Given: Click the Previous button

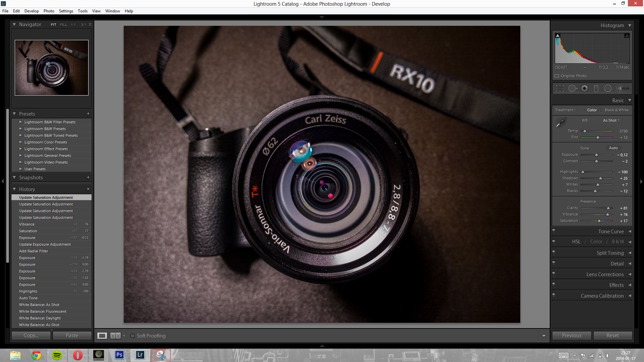Looking at the screenshot, I should pos(572,336).
